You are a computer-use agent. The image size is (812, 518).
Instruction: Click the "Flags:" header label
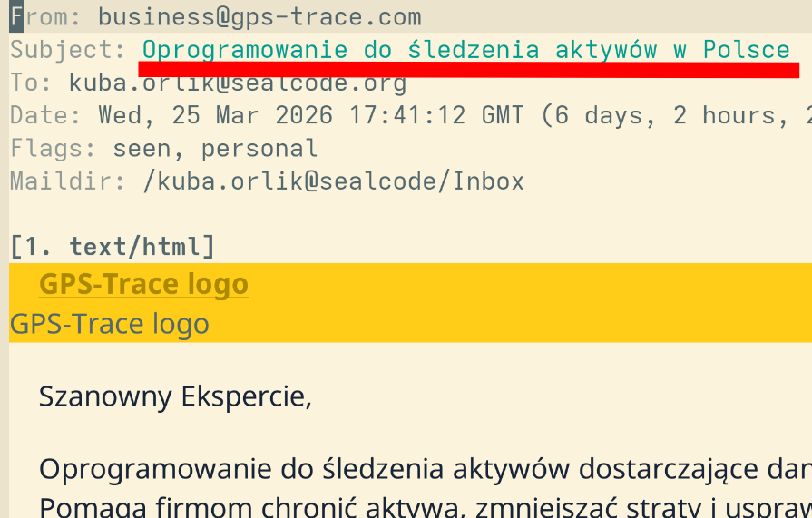point(54,149)
